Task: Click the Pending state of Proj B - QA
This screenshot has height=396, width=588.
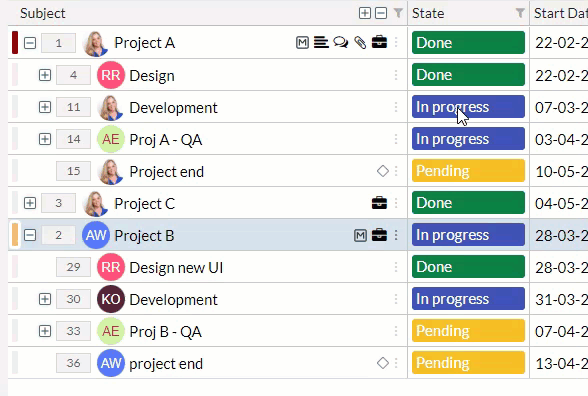Action: pyautogui.click(x=468, y=331)
